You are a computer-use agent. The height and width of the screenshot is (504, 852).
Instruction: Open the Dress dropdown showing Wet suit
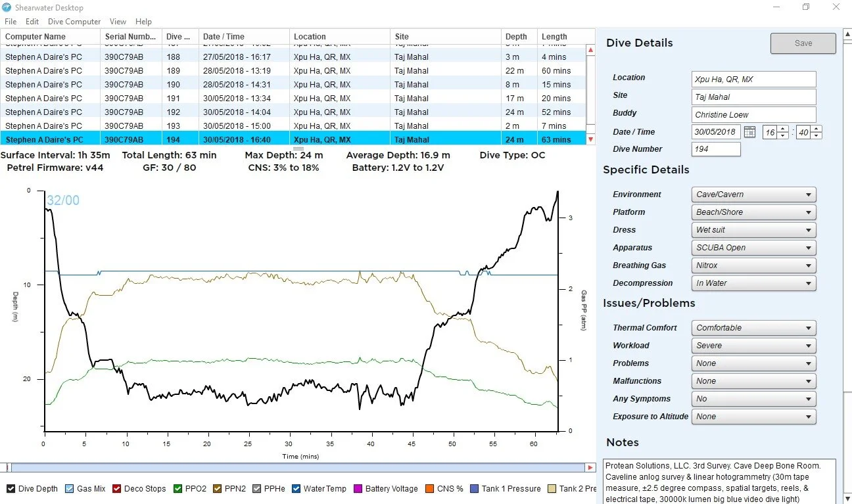[753, 230]
